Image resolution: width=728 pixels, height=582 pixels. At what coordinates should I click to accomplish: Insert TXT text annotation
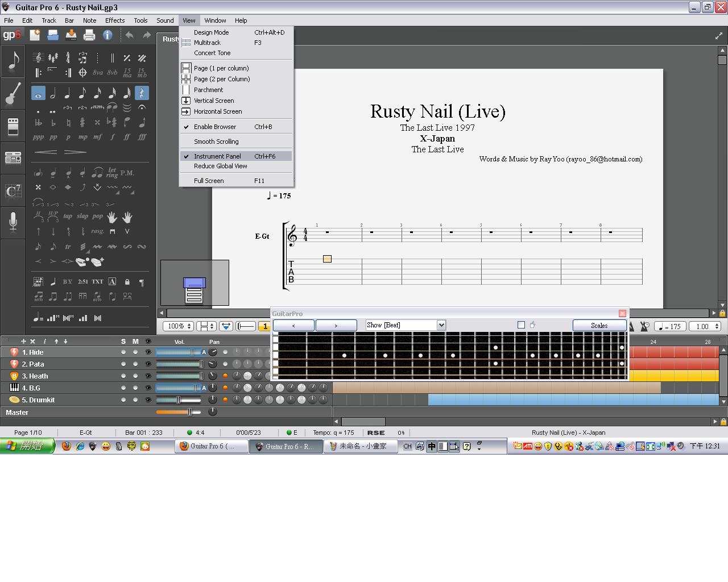[x=98, y=281]
